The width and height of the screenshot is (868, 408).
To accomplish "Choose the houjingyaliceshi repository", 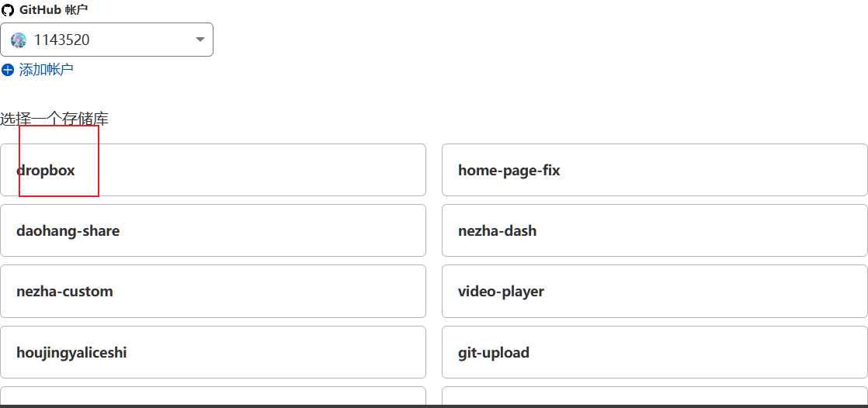I will 71,353.
